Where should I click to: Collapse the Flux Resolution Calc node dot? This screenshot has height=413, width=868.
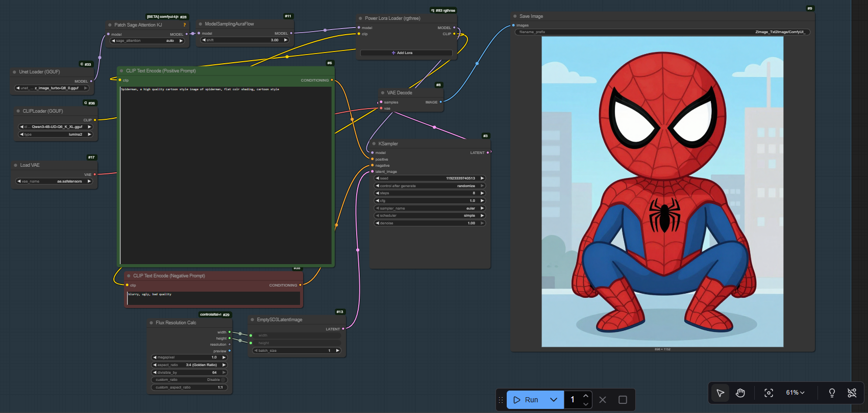pos(151,323)
